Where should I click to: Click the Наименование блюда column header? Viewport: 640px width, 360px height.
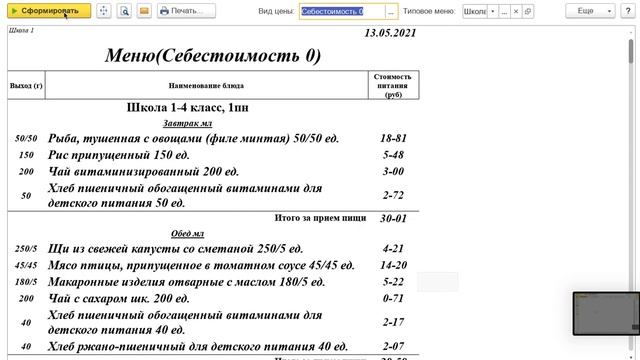[x=206, y=85]
